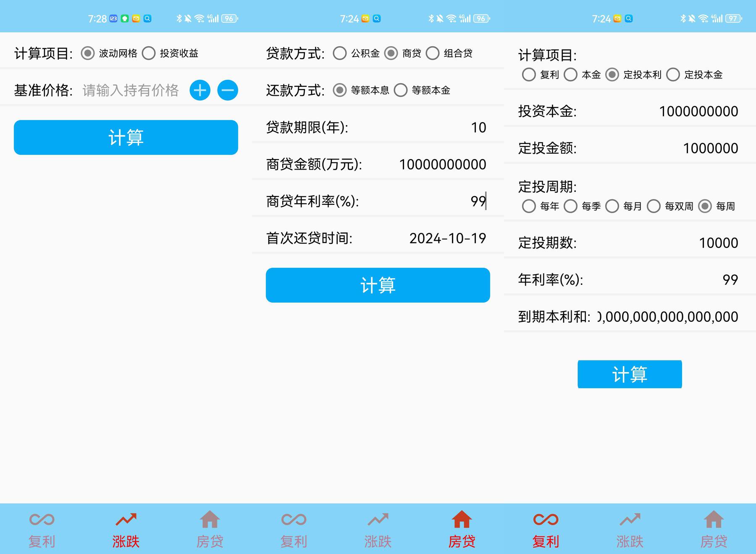Select 等额本金 repayment method

401,90
